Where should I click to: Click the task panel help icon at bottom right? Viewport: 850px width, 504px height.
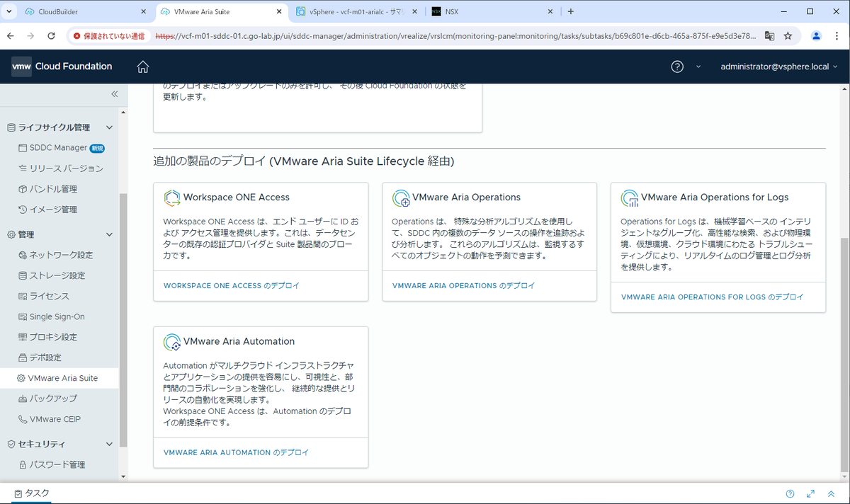tap(790, 493)
